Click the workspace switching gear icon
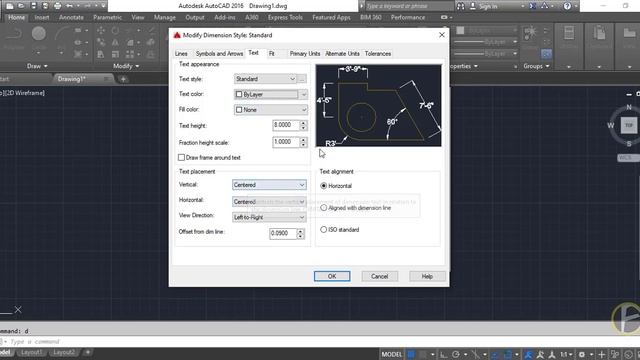This screenshot has height=360, width=640. tap(582, 354)
